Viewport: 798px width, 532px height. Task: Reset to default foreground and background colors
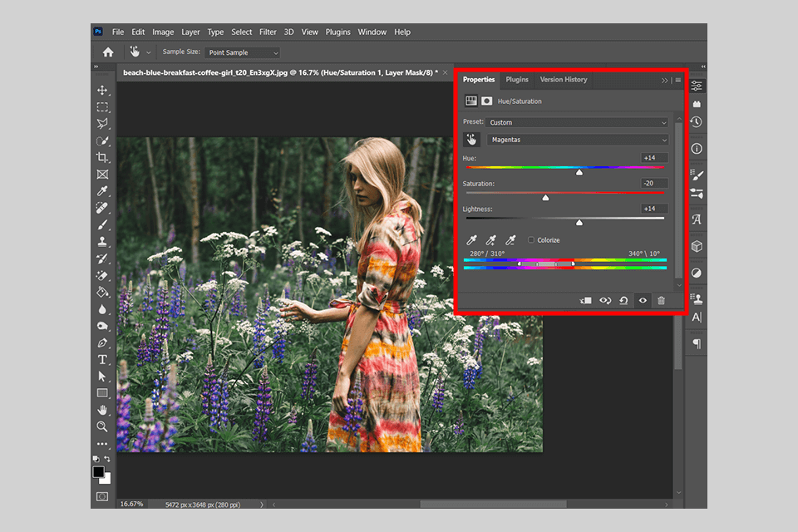coord(96,459)
